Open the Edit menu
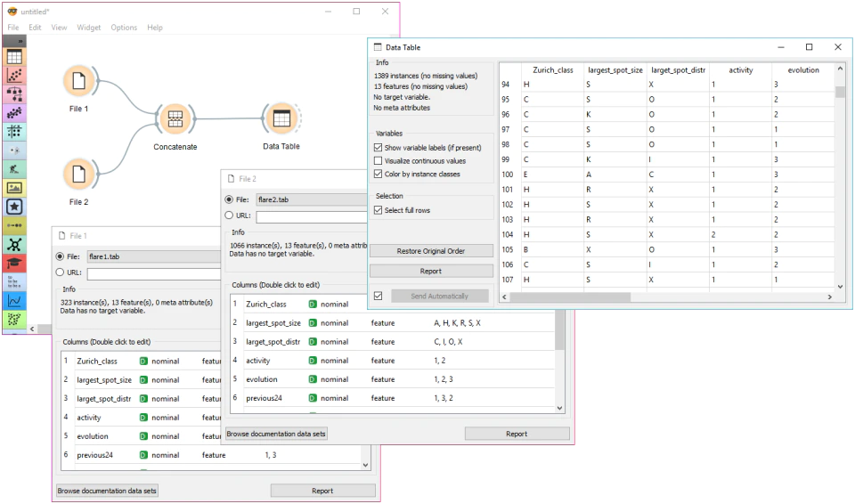Image resolution: width=855 pixels, height=504 pixels. click(35, 28)
